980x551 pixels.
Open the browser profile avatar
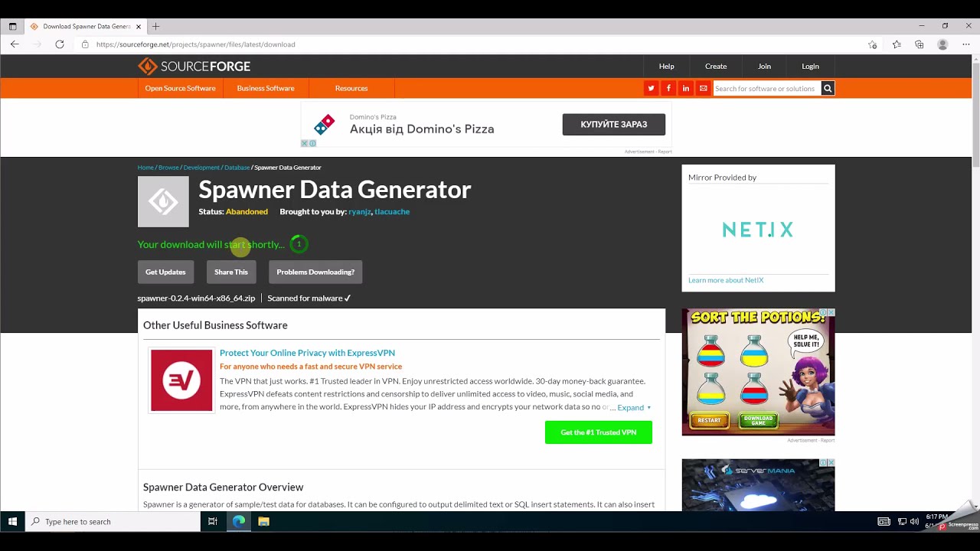(x=942, y=44)
